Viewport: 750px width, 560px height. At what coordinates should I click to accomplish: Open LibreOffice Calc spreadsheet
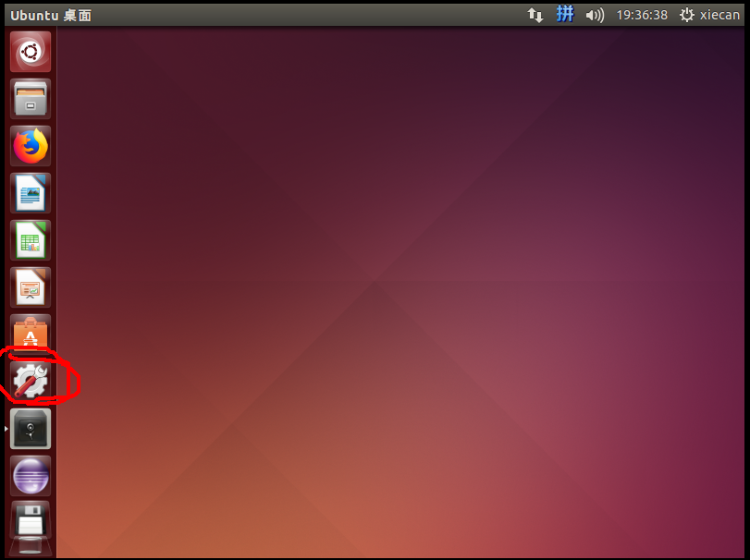(x=31, y=240)
